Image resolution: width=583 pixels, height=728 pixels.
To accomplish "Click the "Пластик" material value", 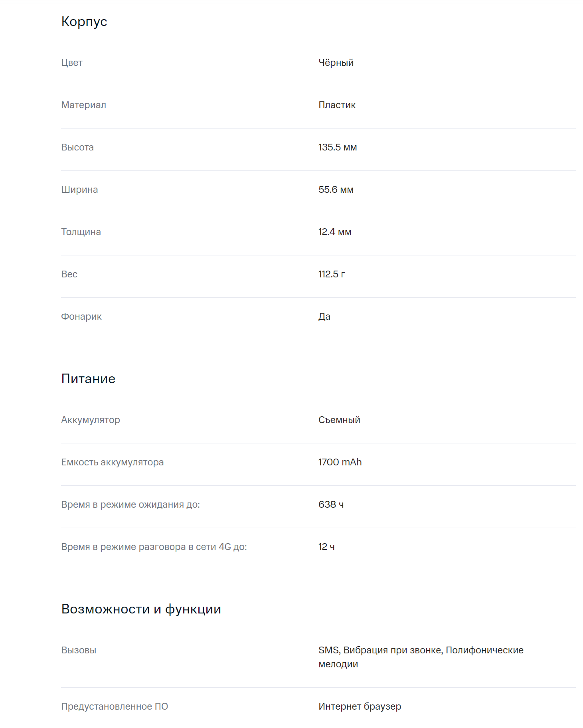I will [x=337, y=105].
